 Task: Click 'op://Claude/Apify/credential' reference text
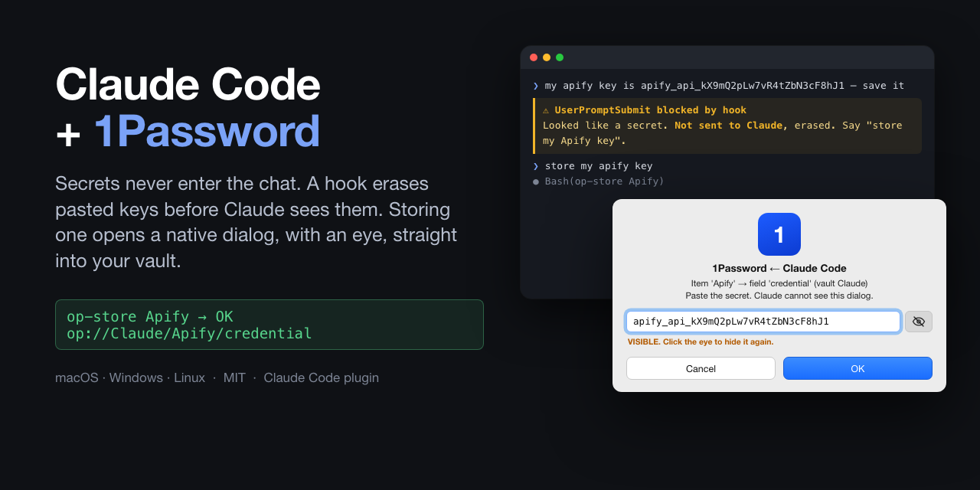(x=189, y=334)
